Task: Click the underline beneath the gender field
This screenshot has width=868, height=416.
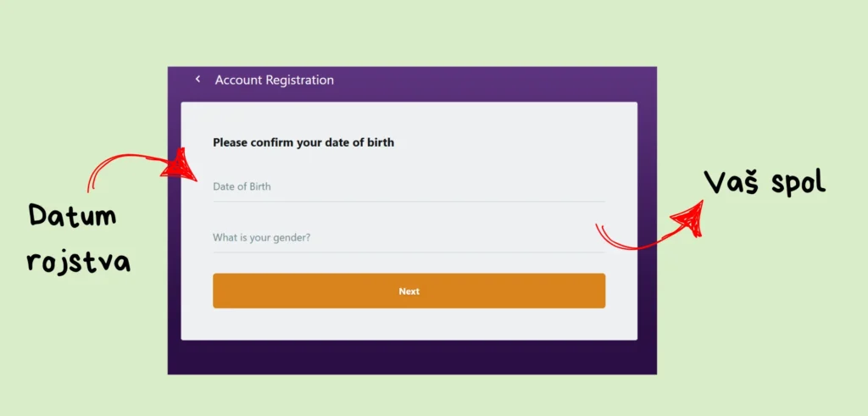Action: pyautogui.click(x=409, y=252)
